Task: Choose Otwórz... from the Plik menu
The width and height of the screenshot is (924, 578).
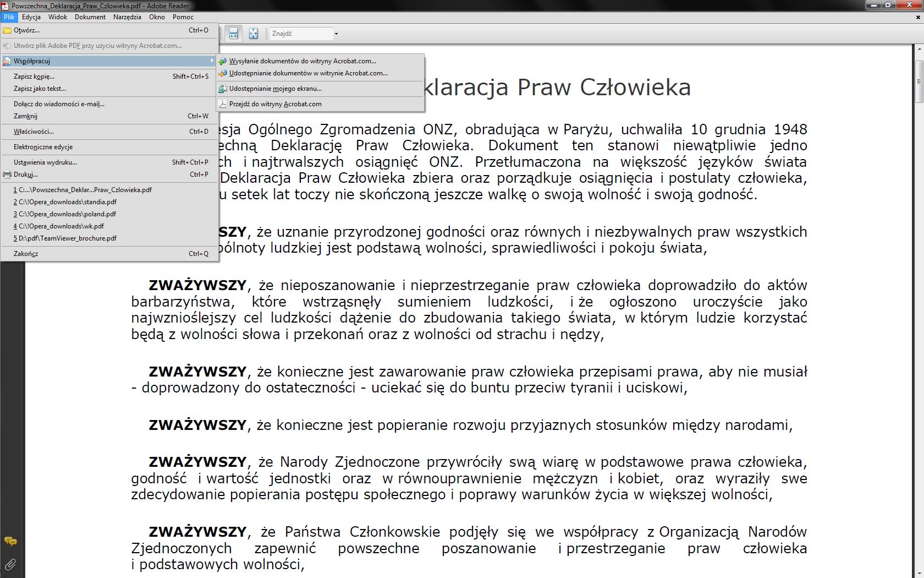Action: [109, 30]
